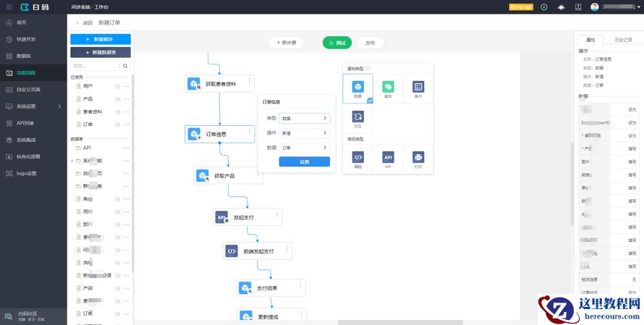644x325 pixels.
Task: Open field settings icon for 用户
Action: (118, 86)
